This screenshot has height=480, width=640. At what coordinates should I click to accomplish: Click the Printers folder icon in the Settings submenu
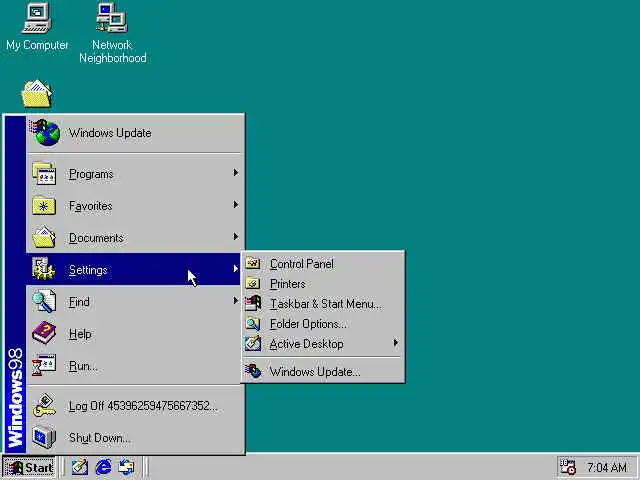pyautogui.click(x=253, y=283)
